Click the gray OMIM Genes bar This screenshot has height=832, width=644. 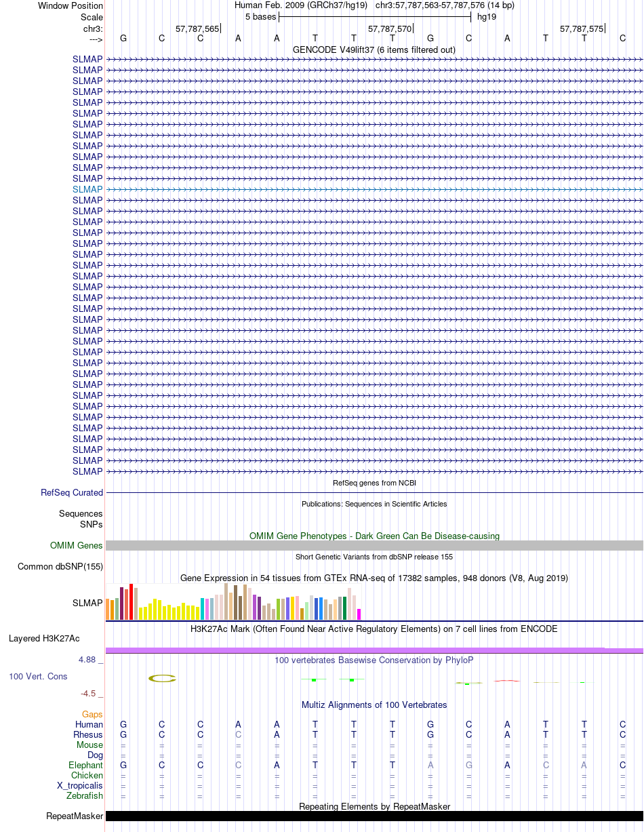374,545
